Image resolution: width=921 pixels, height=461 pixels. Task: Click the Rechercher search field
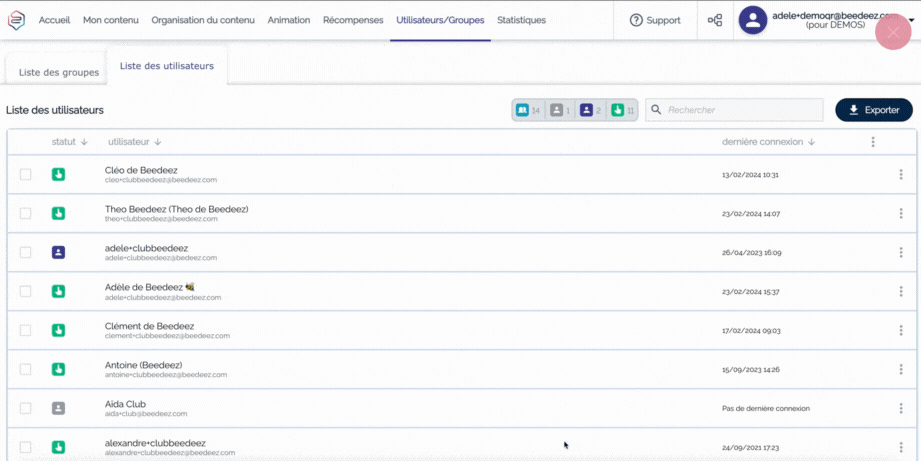(x=740, y=110)
